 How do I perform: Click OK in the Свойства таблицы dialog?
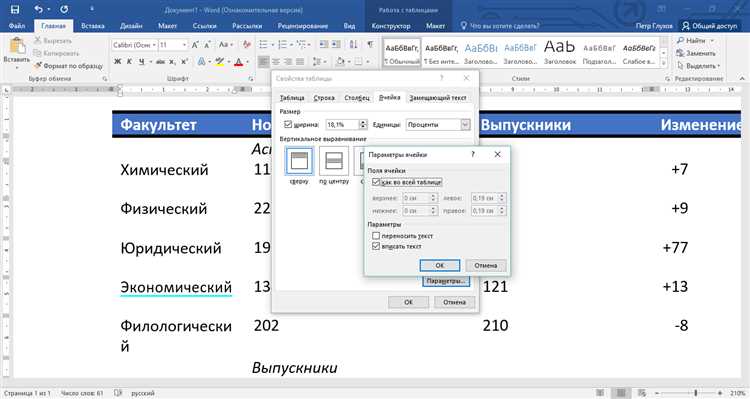[x=408, y=302]
